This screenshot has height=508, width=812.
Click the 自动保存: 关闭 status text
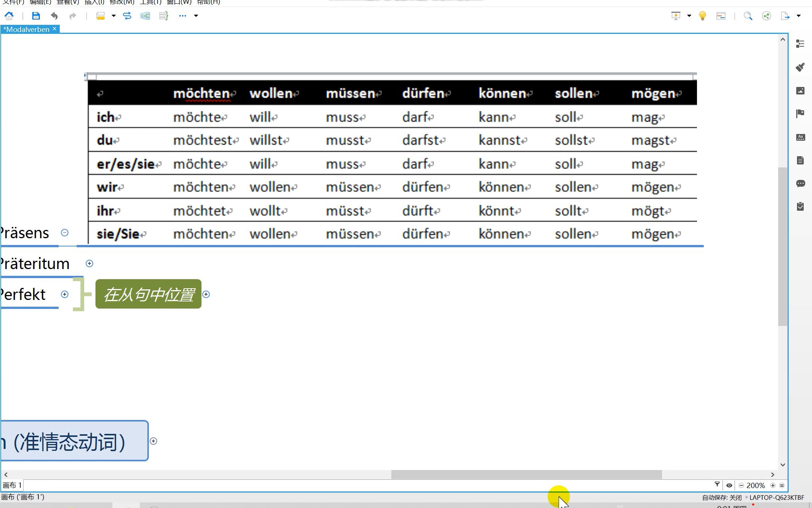(x=722, y=497)
